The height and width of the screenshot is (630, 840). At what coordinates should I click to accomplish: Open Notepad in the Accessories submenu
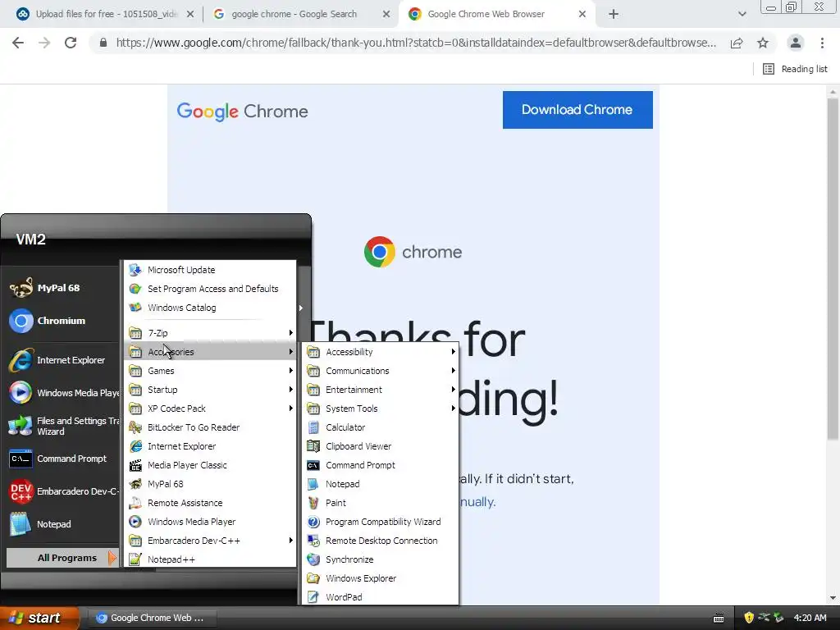[x=381, y=484]
